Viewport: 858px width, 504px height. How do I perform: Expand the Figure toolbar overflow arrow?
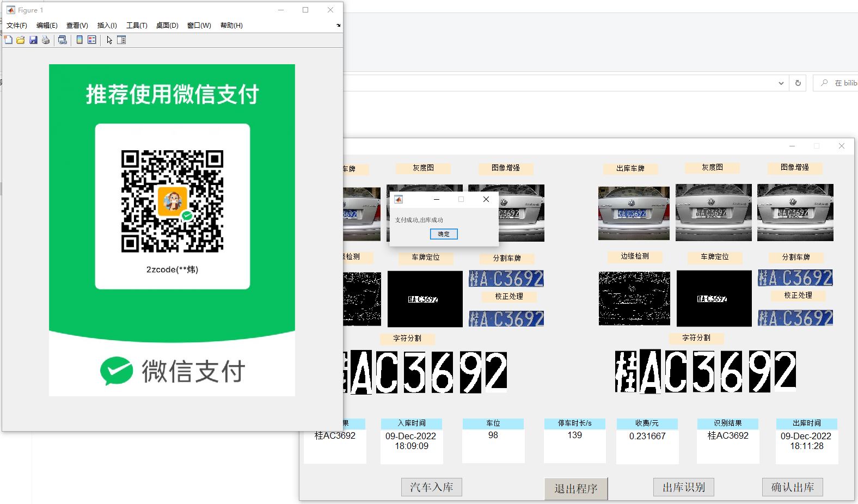(338, 26)
